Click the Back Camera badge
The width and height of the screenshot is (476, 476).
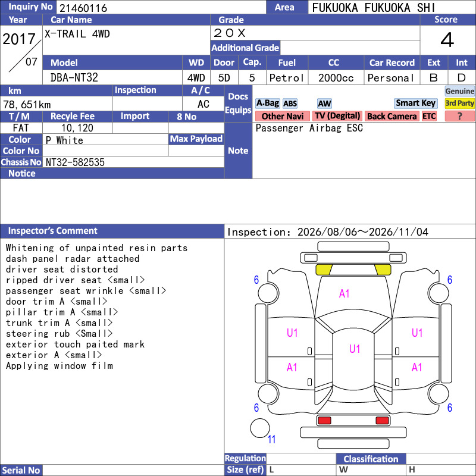392,116
